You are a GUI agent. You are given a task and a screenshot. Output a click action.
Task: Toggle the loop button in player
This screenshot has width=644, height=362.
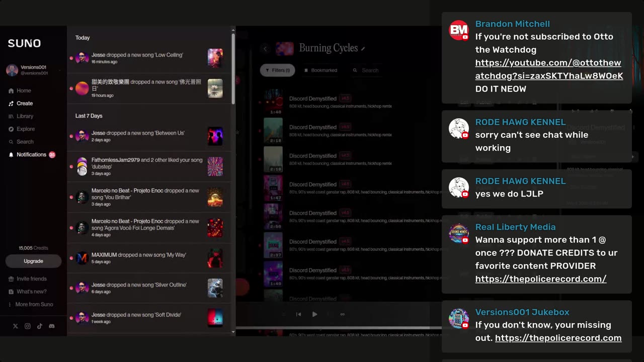point(343,314)
